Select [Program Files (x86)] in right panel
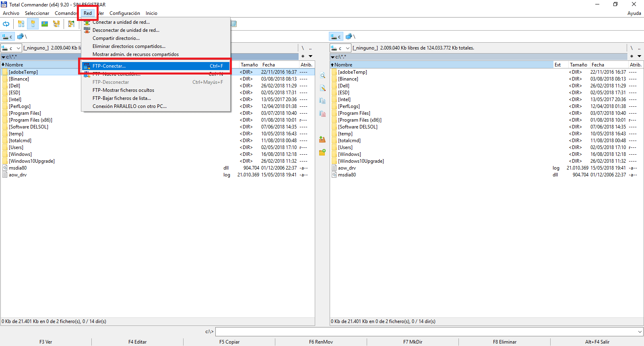Screen dimensions: 644x346 (x=360, y=120)
